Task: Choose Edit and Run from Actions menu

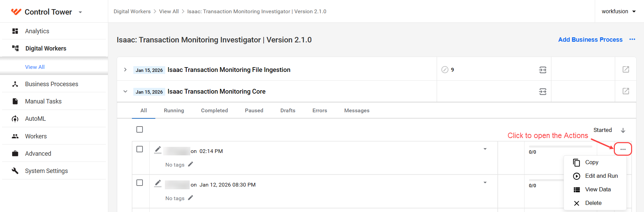Action: coord(595,176)
